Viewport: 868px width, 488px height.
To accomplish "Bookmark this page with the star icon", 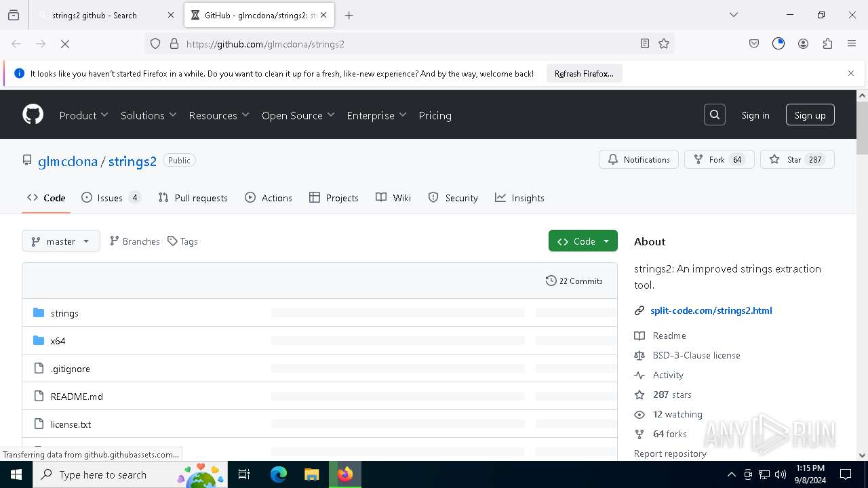I will pos(664,43).
